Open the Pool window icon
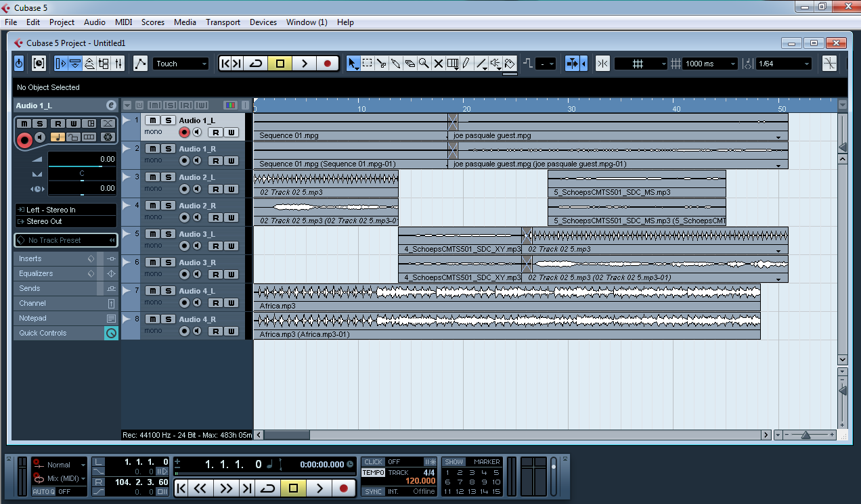Image resolution: width=861 pixels, height=504 pixels. 104,64
